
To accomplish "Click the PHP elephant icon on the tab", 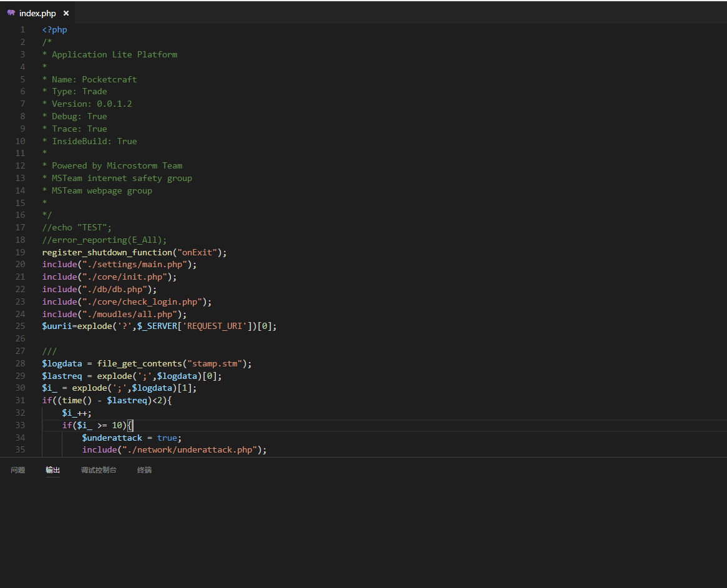I will point(11,13).
